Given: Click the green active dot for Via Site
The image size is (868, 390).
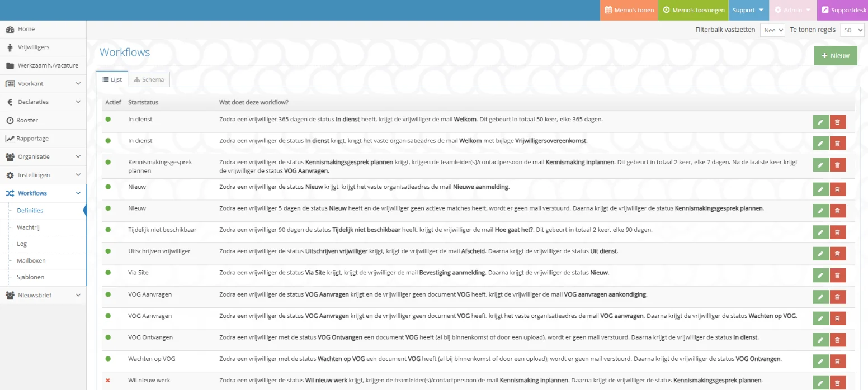Looking at the screenshot, I should pos(108,273).
